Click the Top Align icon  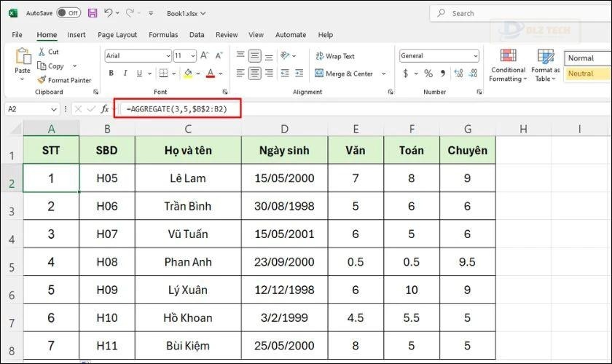(240, 55)
